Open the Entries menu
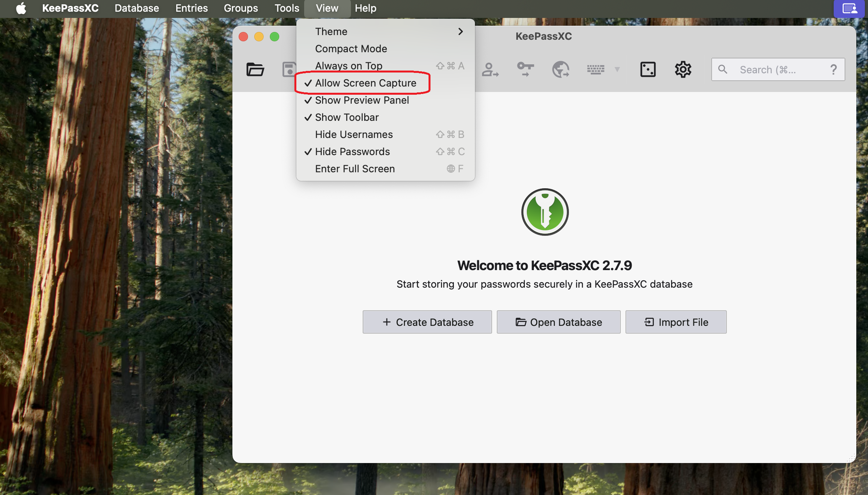 [191, 8]
